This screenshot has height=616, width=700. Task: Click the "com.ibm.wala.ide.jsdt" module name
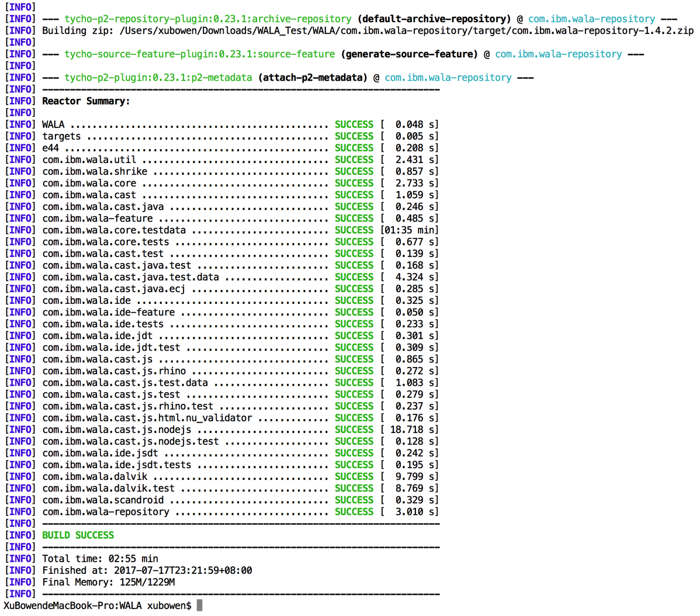click(100, 453)
